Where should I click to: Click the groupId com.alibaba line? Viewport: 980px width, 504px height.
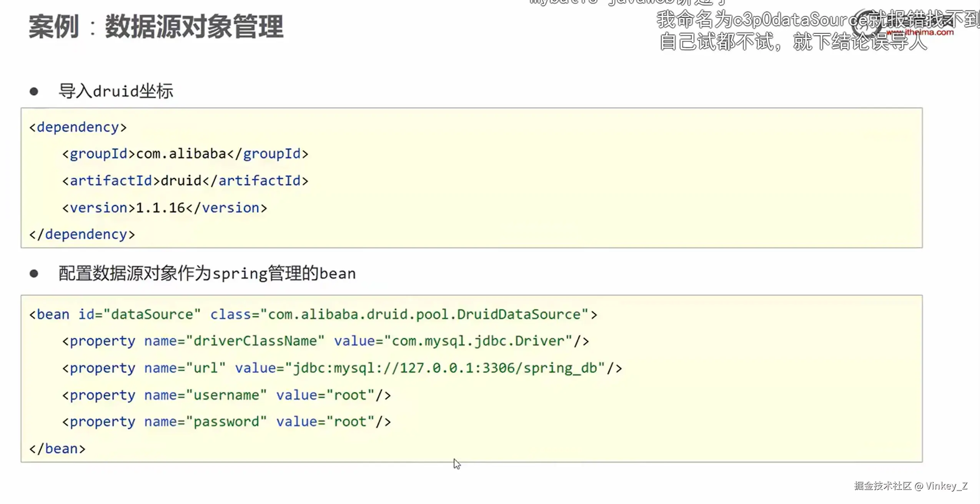pos(185,154)
